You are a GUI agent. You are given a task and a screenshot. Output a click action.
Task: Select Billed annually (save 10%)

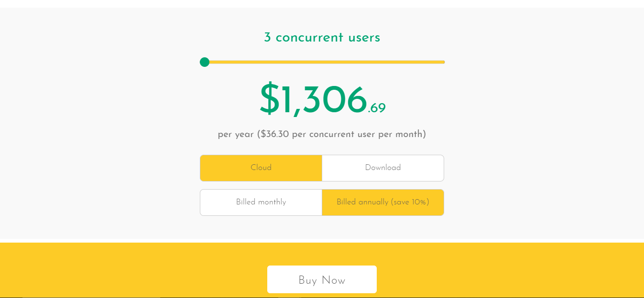pyautogui.click(x=383, y=202)
